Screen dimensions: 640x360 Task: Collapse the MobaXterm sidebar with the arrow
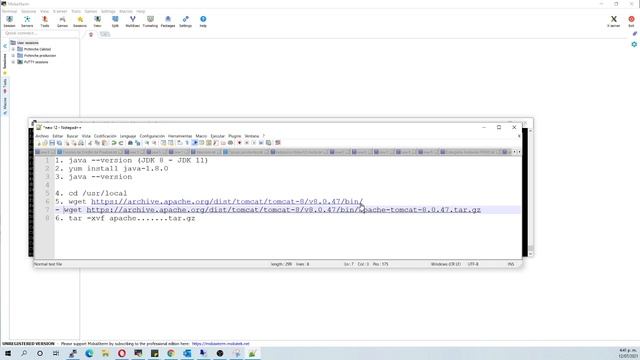pyautogui.click(x=5, y=46)
